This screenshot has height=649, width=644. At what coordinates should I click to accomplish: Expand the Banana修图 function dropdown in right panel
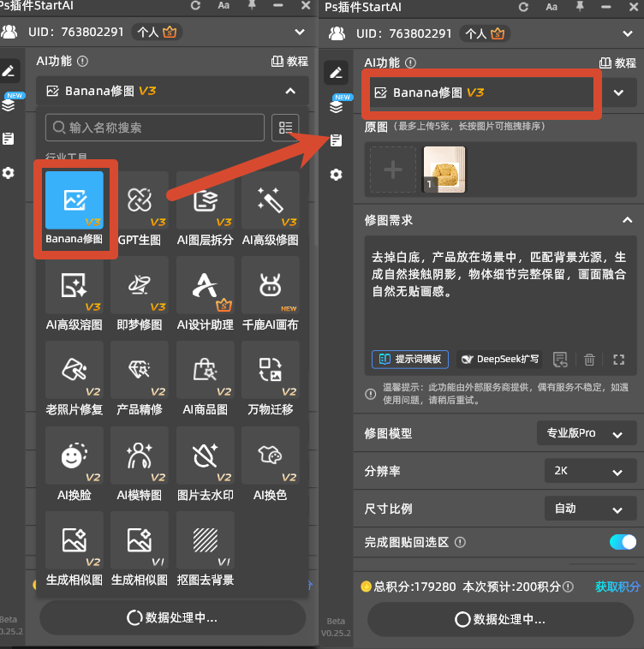pyautogui.click(x=618, y=92)
